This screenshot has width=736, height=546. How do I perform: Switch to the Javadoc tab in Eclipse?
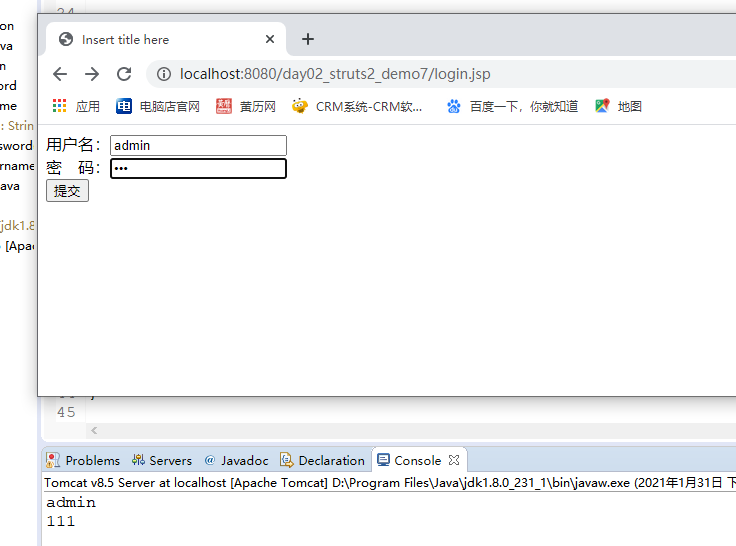click(x=237, y=461)
